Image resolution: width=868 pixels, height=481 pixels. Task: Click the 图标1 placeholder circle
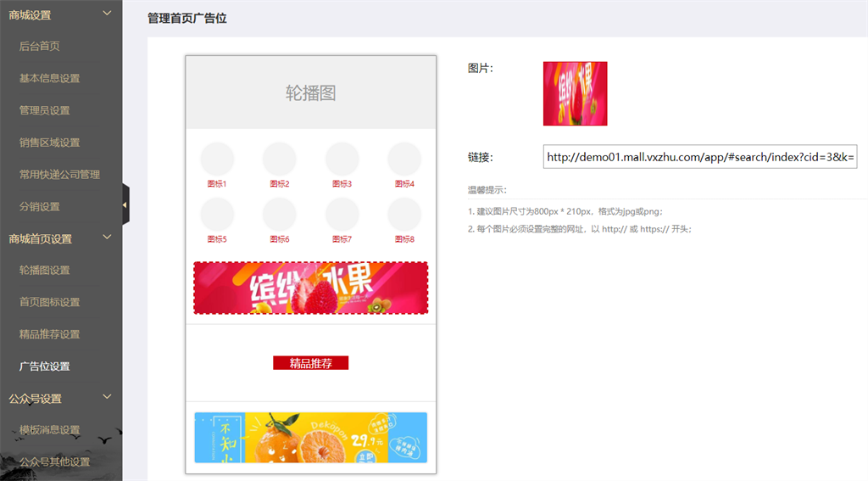point(217,159)
